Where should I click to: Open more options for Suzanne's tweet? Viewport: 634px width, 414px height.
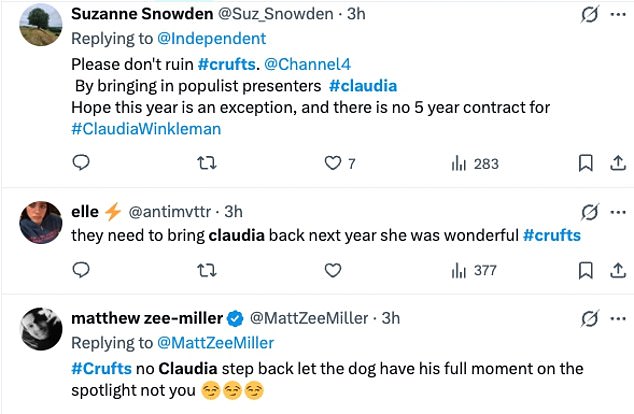pyautogui.click(x=619, y=17)
